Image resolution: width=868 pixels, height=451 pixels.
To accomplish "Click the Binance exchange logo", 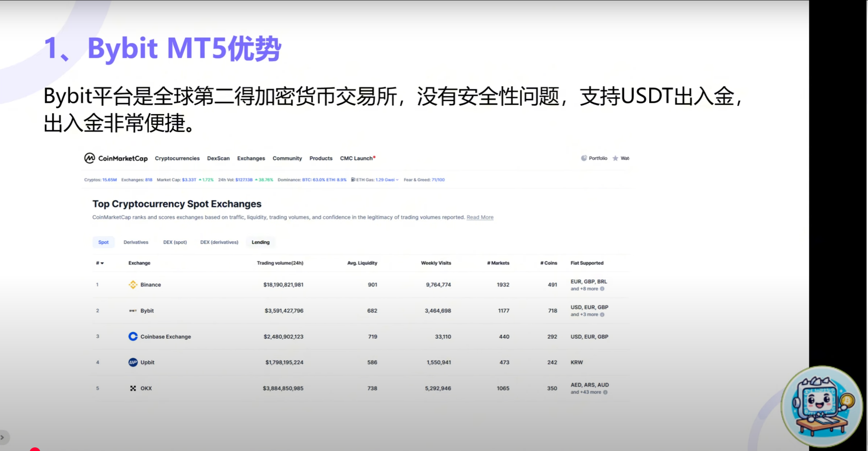I will tap(133, 285).
